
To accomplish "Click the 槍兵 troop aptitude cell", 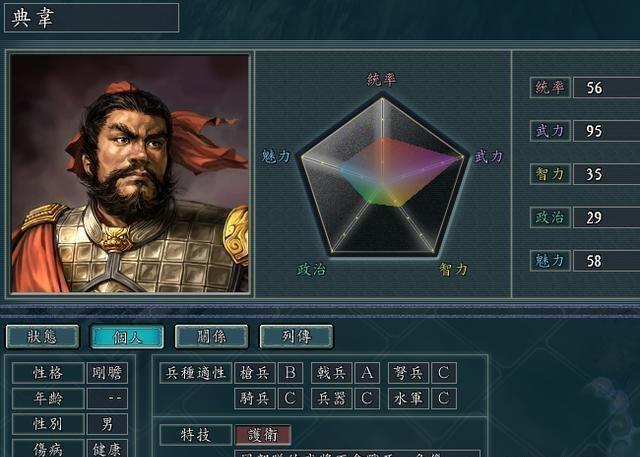I will pyautogui.click(x=255, y=373).
